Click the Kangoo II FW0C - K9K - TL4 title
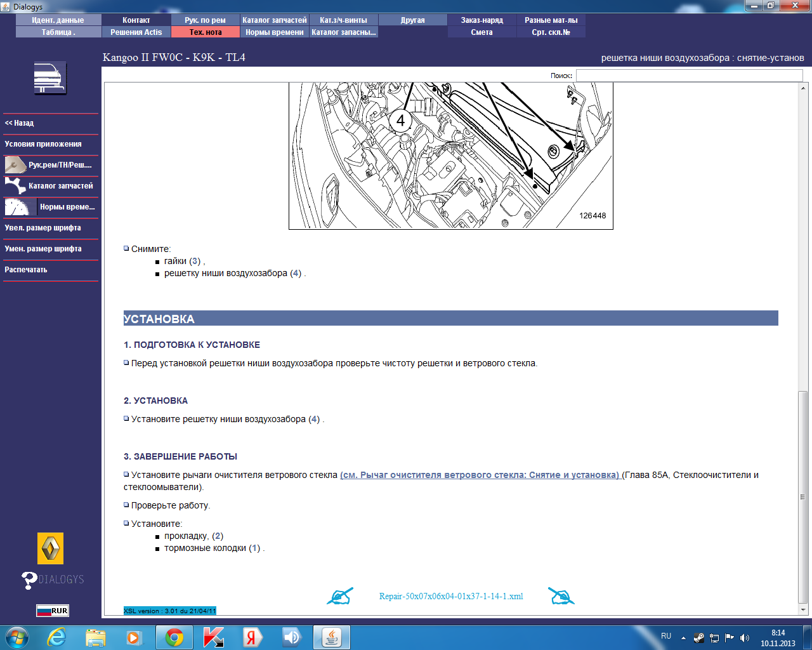 [174, 57]
